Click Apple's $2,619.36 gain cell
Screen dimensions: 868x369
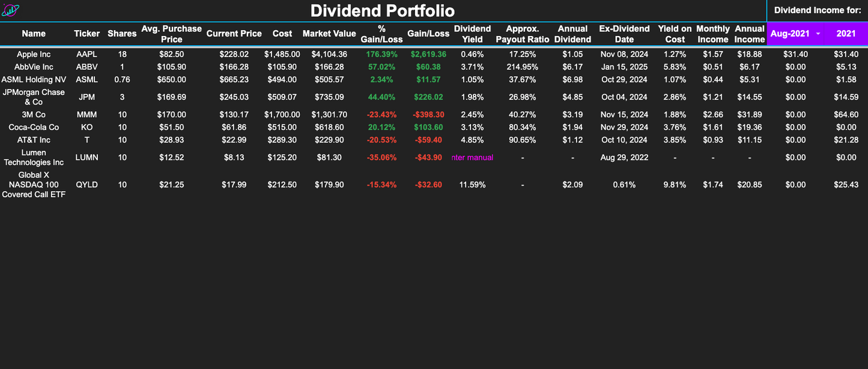tap(428, 54)
